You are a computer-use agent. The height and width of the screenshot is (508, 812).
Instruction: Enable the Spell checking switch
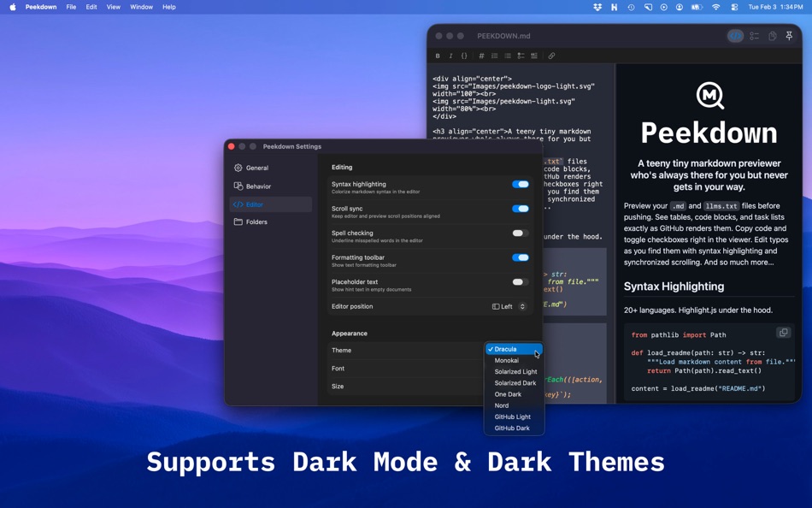tap(520, 233)
